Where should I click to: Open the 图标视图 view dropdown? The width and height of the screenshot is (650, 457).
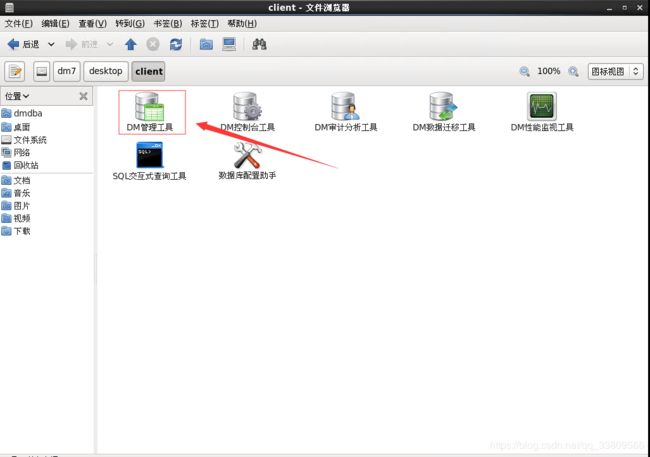pyautogui.click(x=616, y=71)
